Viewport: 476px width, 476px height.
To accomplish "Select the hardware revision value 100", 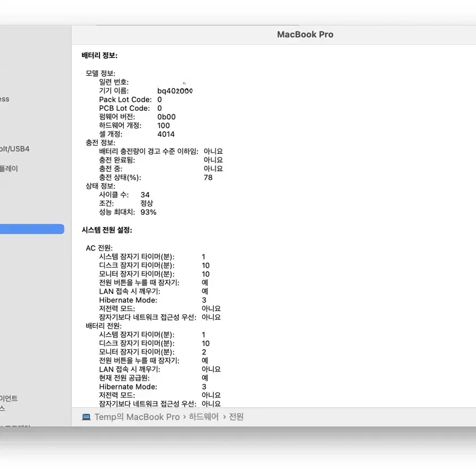I will pyautogui.click(x=163, y=126).
